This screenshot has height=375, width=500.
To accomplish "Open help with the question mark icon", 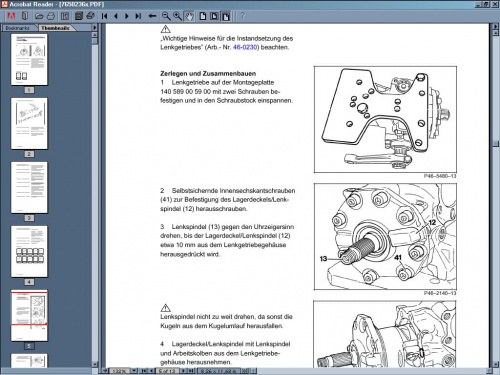I will tap(243, 16).
